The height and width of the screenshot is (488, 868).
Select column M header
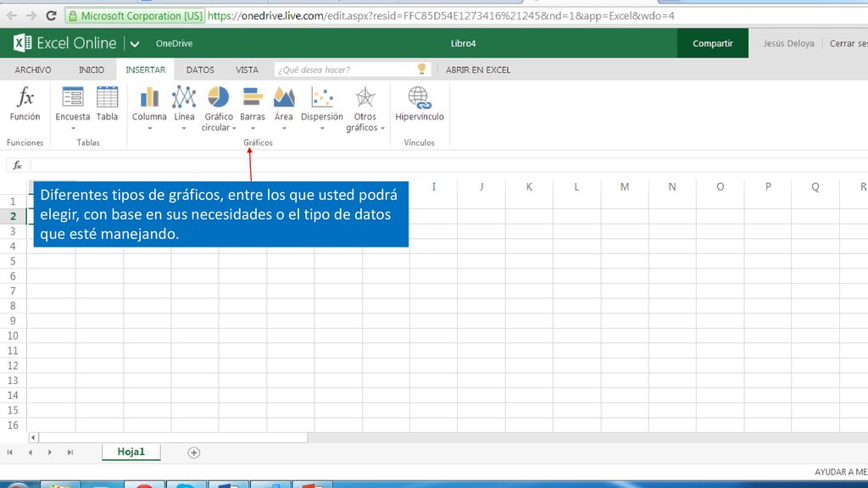pyautogui.click(x=625, y=187)
